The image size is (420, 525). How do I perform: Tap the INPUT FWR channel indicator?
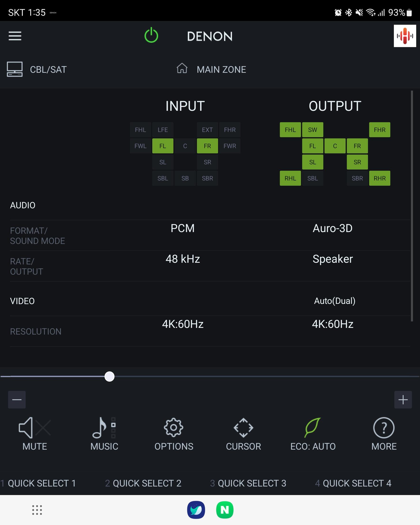pyautogui.click(x=230, y=146)
